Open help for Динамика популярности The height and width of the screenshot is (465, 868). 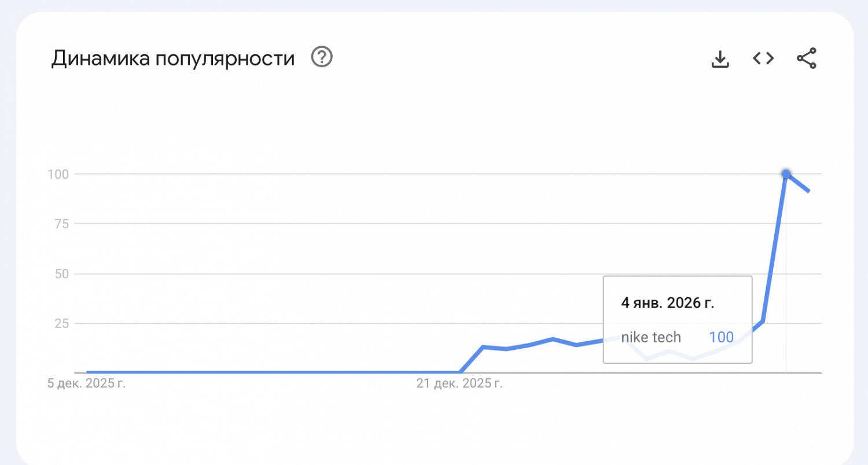(322, 58)
